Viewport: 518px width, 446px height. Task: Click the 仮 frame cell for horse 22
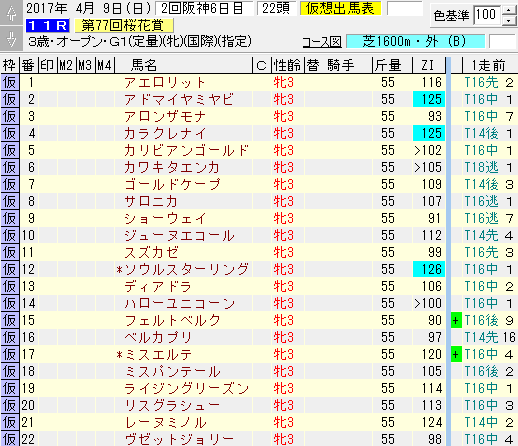[10, 439]
